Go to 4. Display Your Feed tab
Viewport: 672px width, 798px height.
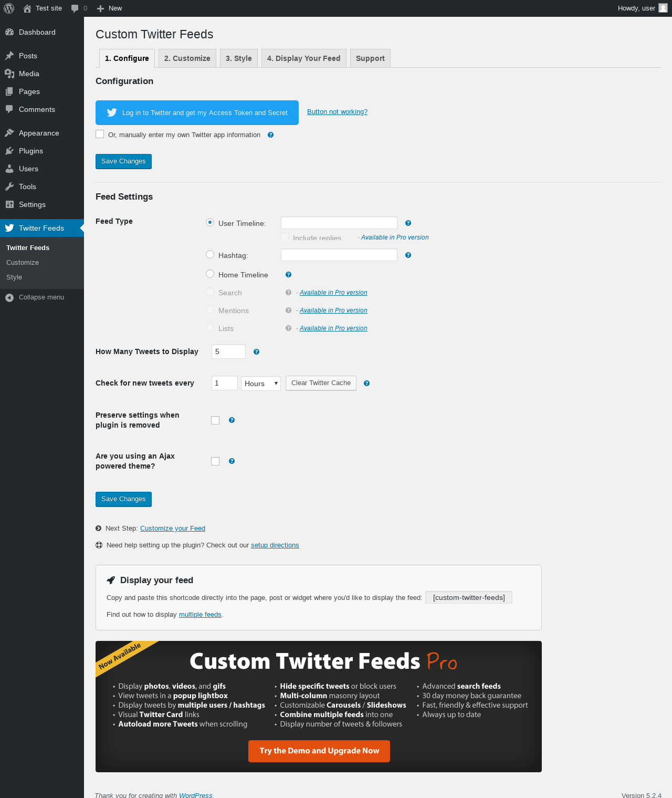point(304,58)
